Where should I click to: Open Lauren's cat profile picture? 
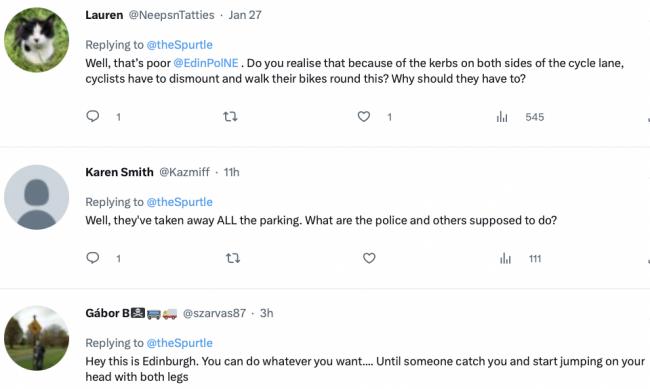(x=36, y=40)
